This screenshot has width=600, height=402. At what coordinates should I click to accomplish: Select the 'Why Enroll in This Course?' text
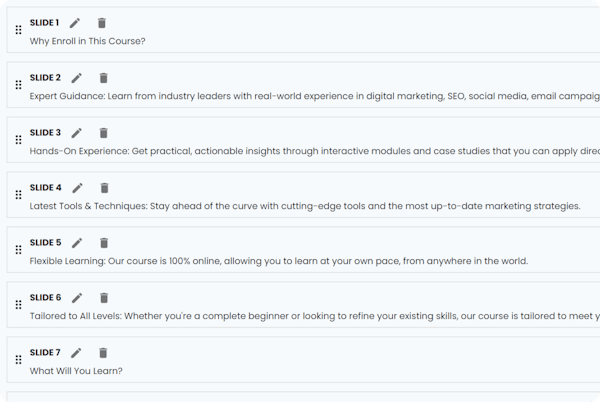pyautogui.click(x=88, y=41)
